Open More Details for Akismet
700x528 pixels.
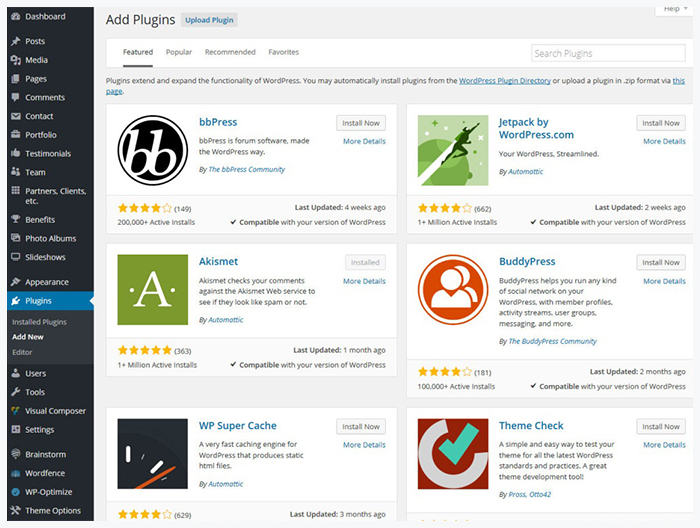tap(364, 281)
